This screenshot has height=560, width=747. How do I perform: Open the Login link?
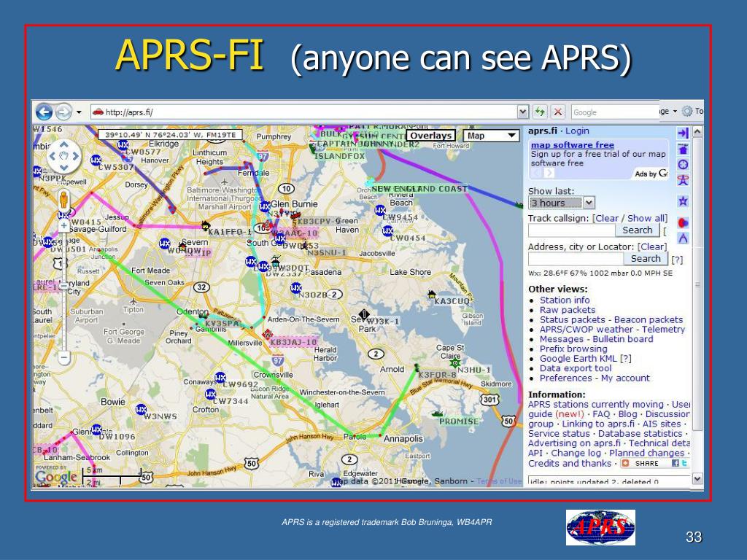pyautogui.click(x=577, y=131)
